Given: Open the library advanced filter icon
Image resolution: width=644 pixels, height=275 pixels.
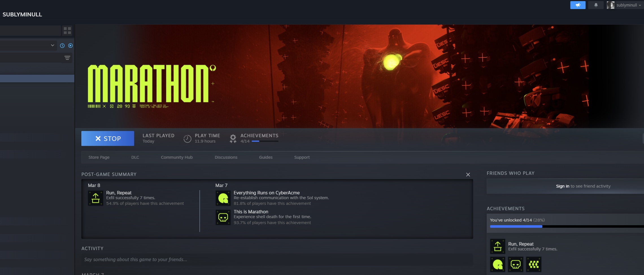Looking at the screenshot, I should point(67,58).
